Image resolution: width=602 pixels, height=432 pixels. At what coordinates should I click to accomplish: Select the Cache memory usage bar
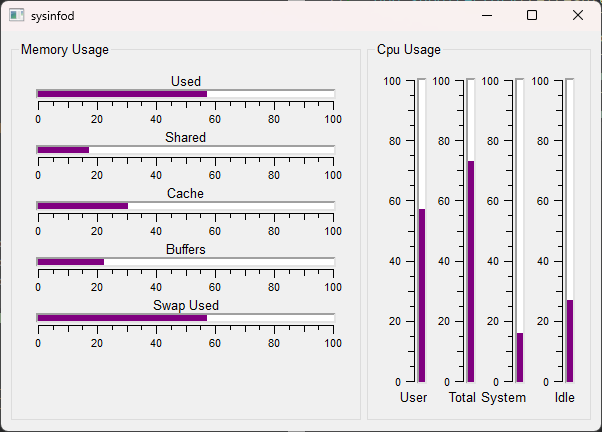pyautogui.click(x=185, y=206)
